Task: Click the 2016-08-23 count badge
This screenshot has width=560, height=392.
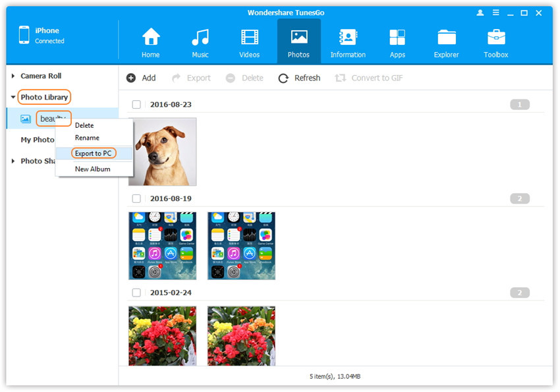Action: click(x=520, y=105)
